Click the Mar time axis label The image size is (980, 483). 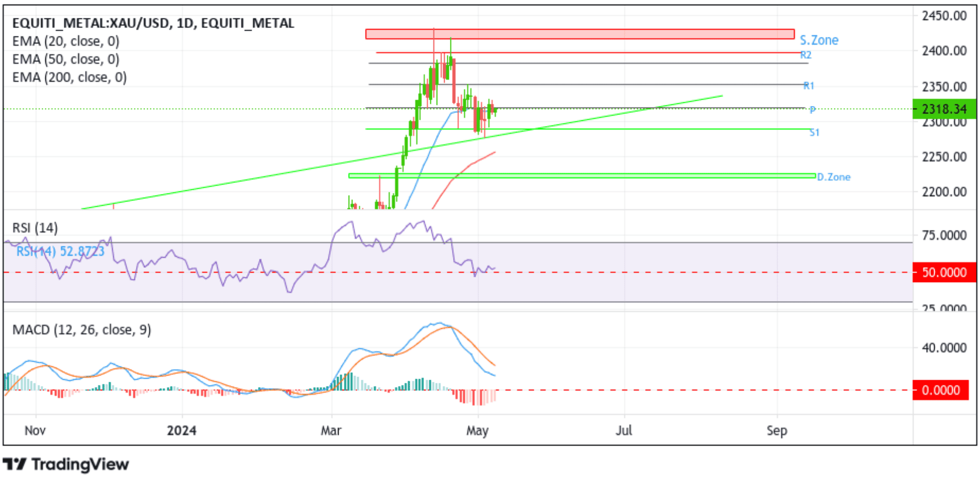pyautogui.click(x=331, y=431)
